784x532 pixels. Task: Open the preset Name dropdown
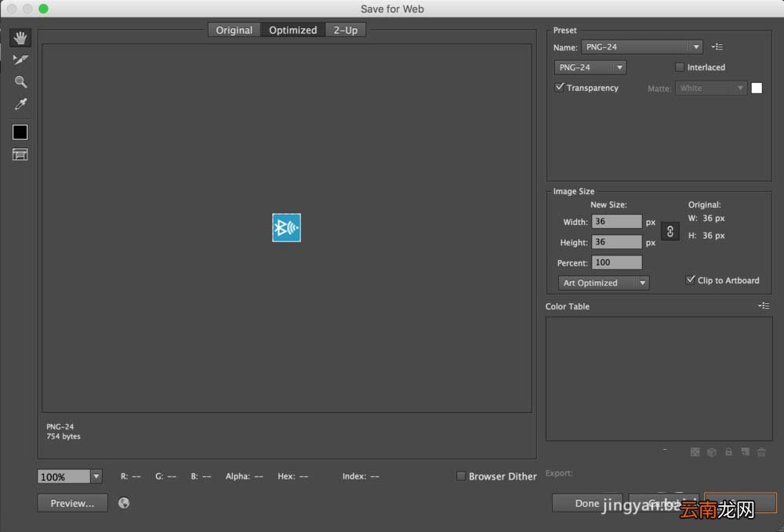click(642, 47)
